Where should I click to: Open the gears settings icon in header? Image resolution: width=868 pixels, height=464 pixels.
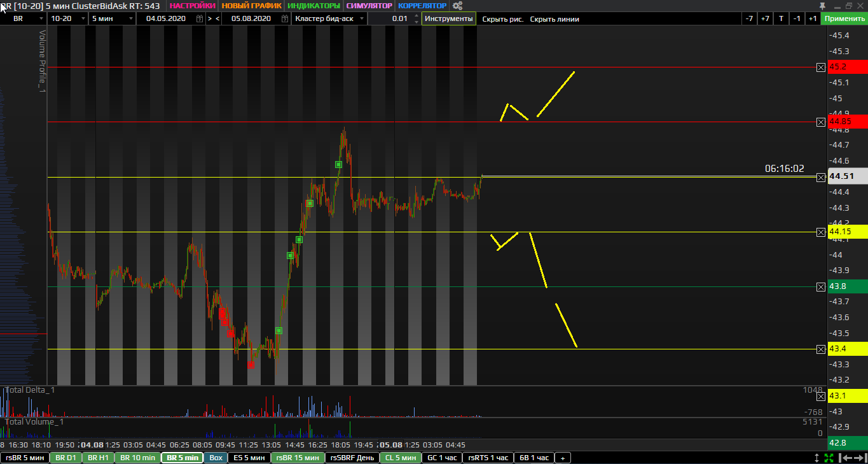(457, 6)
